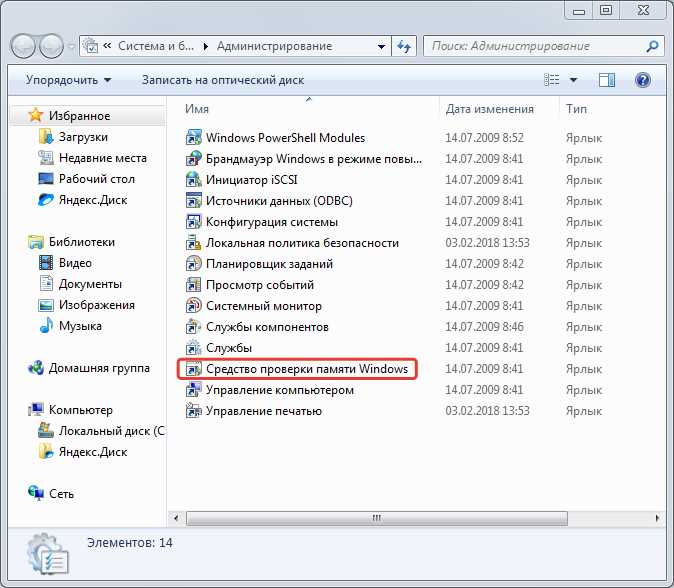Screen dimensions: 674x588
Task: Click the refresh button beside address bar
Action: click(x=405, y=46)
